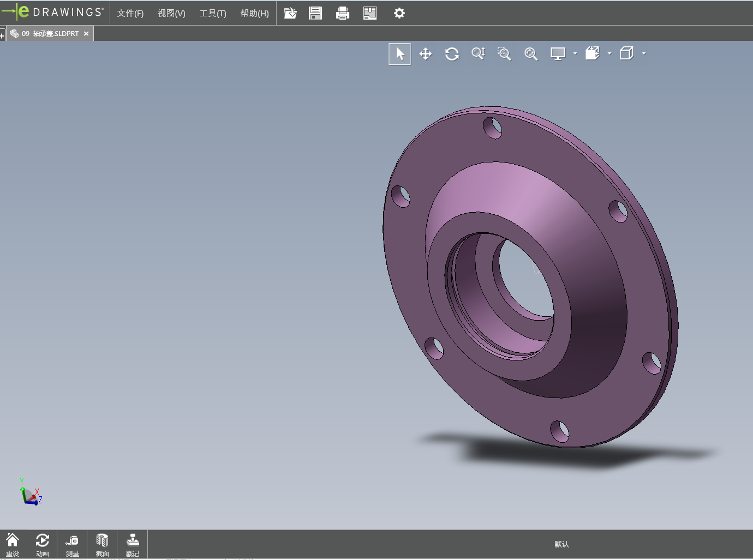
Task: Open options via the gear icon
Action: 399,13
